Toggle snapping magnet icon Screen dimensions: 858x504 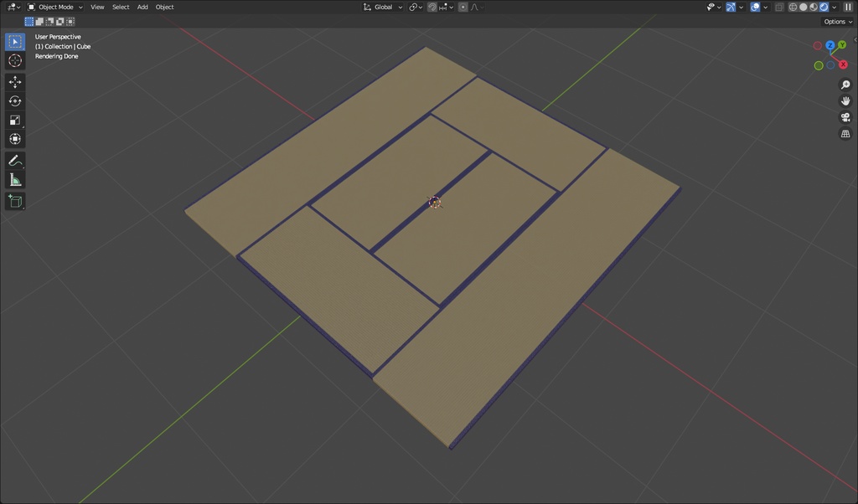tap(432, 7)
